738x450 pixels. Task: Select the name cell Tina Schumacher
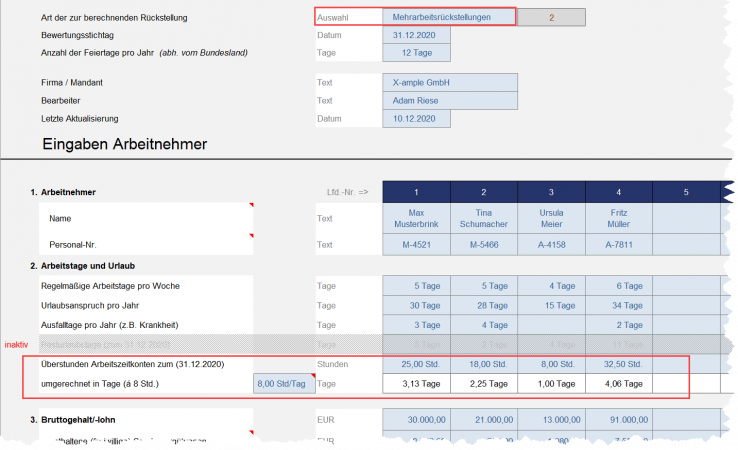click(x=484, y=218)
